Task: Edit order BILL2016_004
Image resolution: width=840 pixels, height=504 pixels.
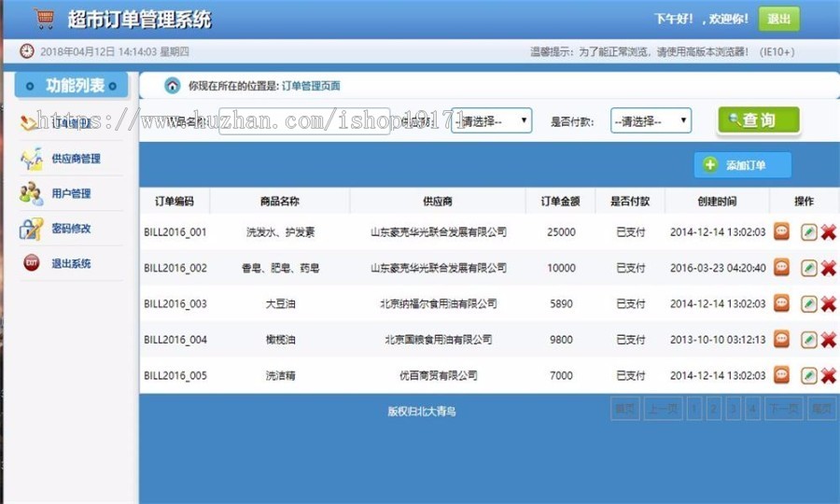Action: tap(809, 340)
